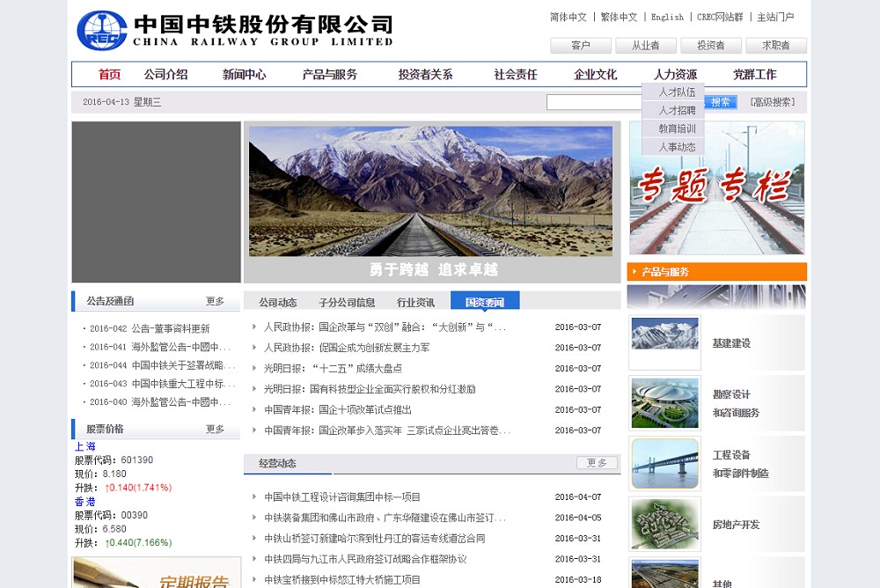Open news 中国中铁工程设计咨询集团中标一项目
This screenshot has width=880, height=588.
click(342, 497)
